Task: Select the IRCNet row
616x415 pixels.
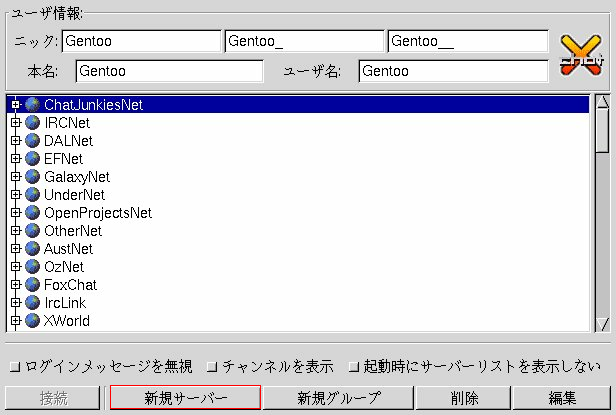Action: pyautogui.click(x=298, y=123)
